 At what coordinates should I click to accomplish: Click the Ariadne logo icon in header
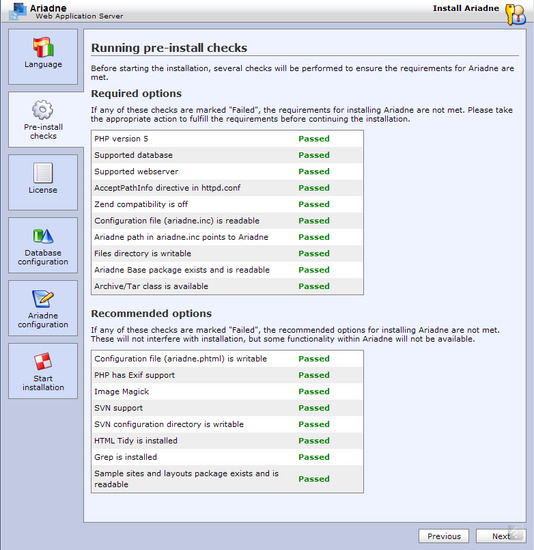[18, 11]
